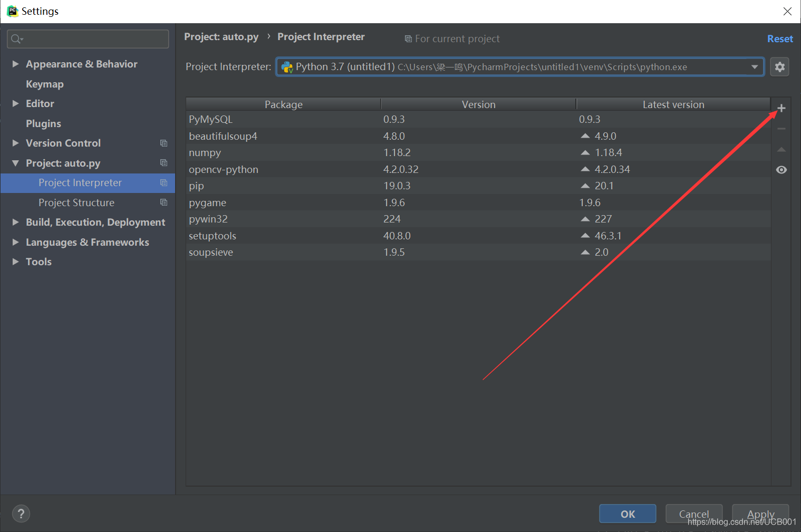Click the settings search input field

point(88,39)
